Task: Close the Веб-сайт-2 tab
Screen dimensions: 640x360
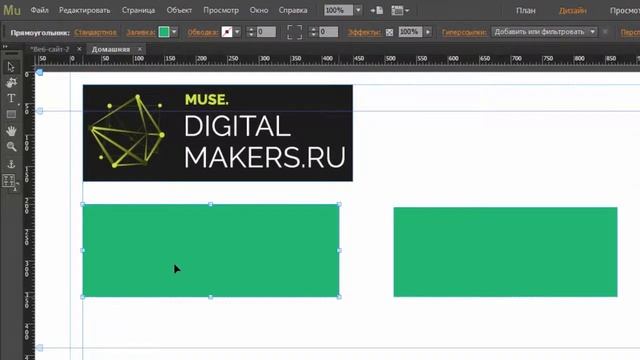Action: point(79,49)
